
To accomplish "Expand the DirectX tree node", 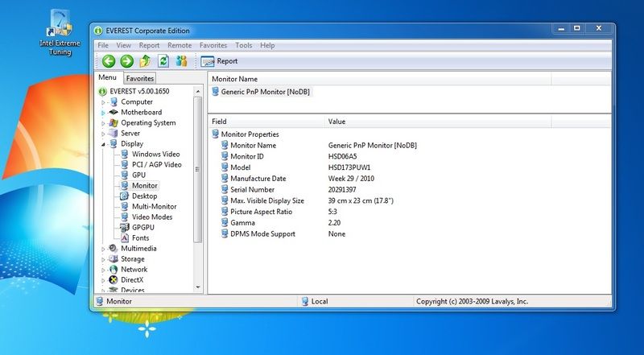I will coord(103,281).
